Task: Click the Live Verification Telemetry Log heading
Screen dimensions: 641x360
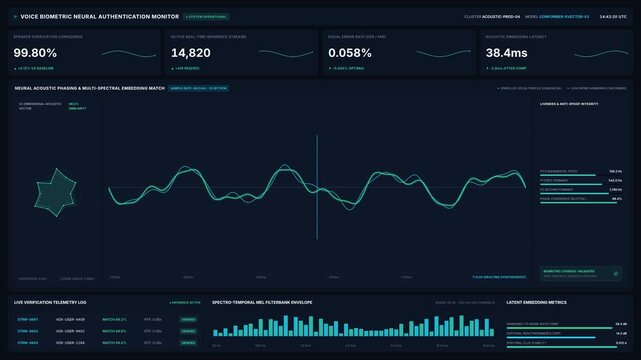Action: click(50, 302)
